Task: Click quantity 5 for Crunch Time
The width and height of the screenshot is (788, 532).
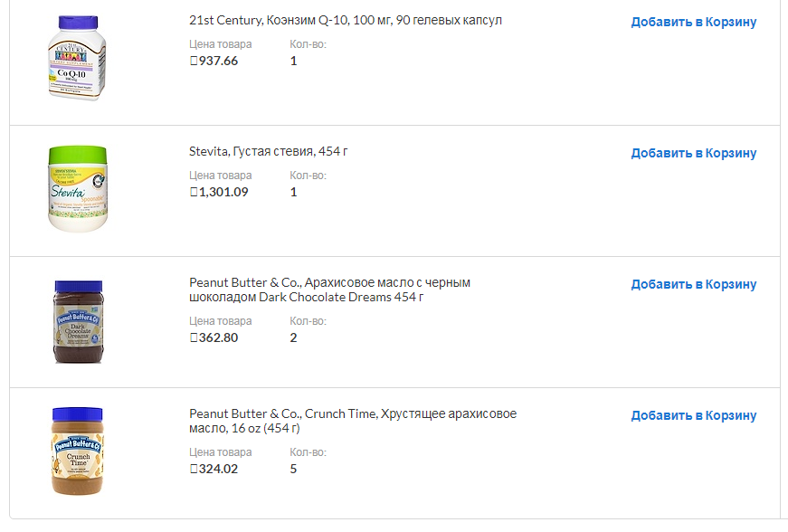Action: click(x=293, y=469)
